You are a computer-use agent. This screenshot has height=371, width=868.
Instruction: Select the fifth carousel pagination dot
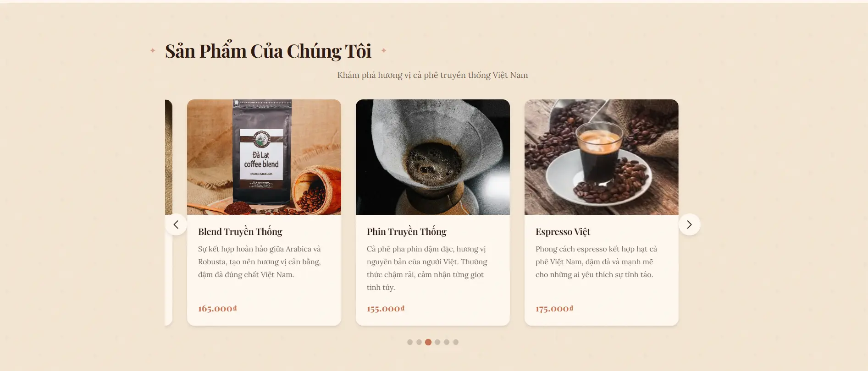click(447, 342)
